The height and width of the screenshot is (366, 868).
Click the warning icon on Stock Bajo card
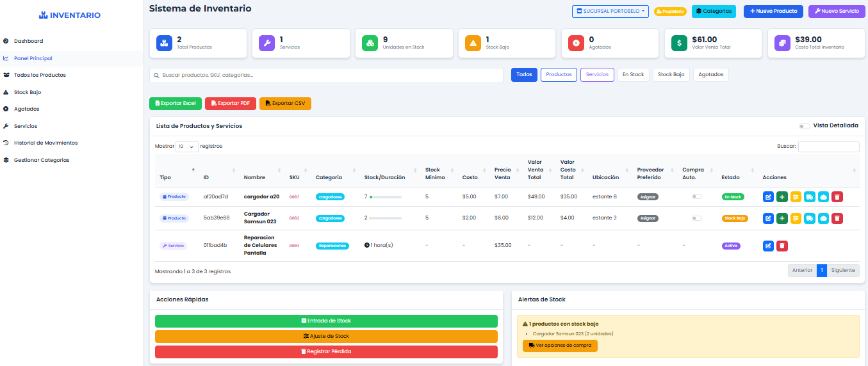tap(473, 43)
